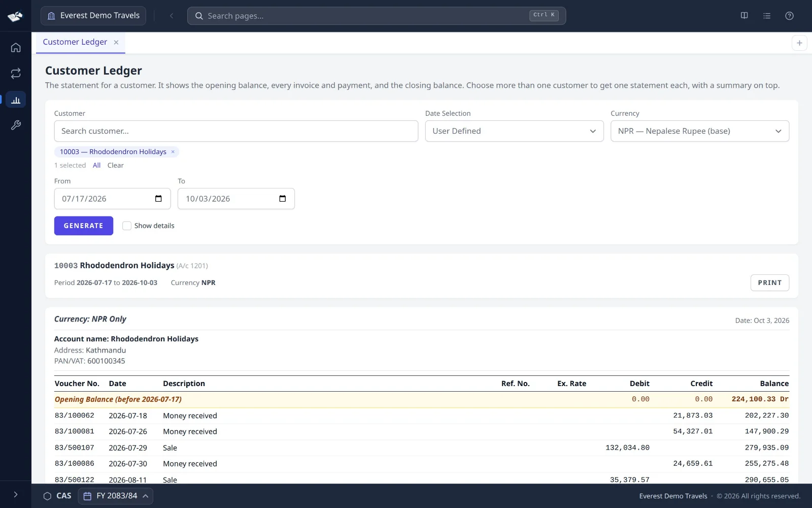Click the debit amount 132,034.80
This screenshot has height=508, width=812.
[x=627, y=448]
